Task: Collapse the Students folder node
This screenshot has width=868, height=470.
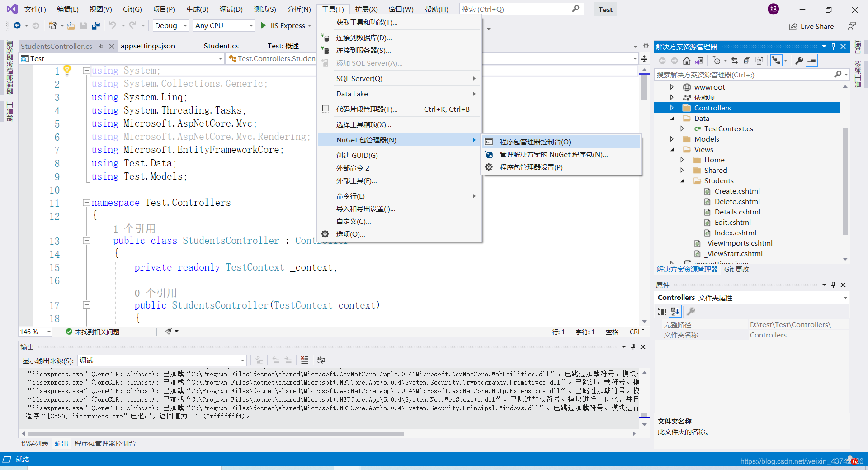Action: [683, 180]
